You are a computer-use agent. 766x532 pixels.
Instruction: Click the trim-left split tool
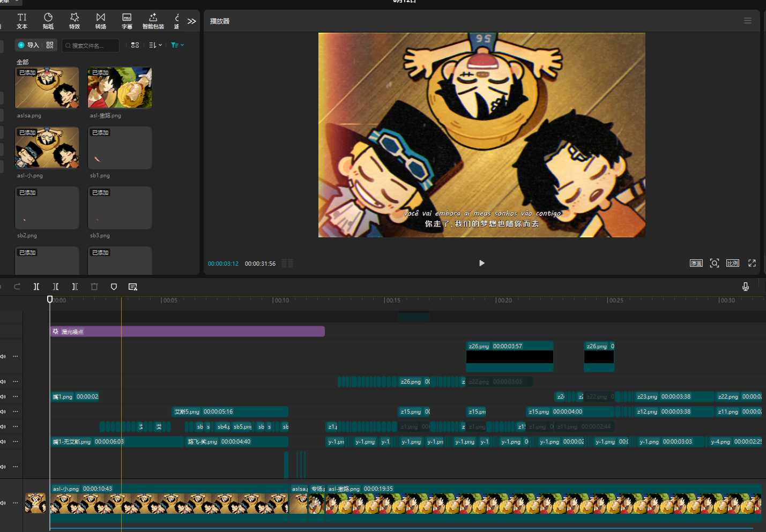coord(56,287)
